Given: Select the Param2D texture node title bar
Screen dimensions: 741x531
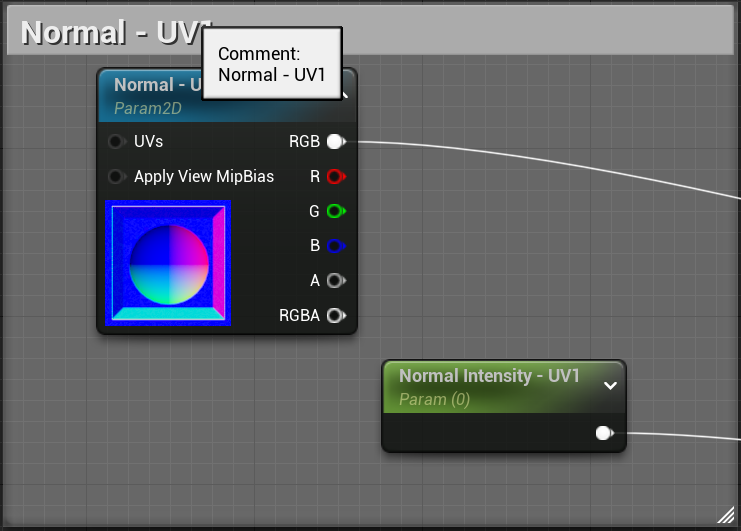Looking at the screenshot, I should click(x=150, y=86).
